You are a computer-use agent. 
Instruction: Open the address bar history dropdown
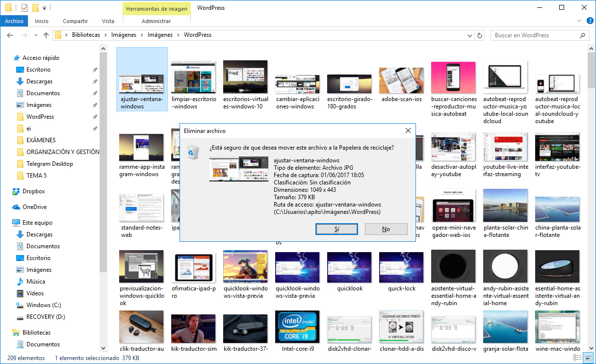coord(469,35)
